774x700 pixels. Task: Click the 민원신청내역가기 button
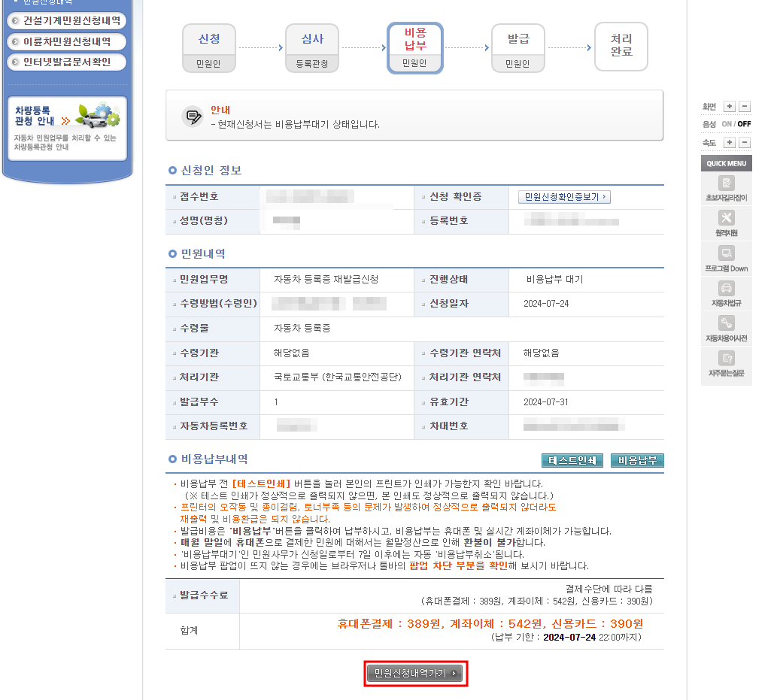coord(415,674)
